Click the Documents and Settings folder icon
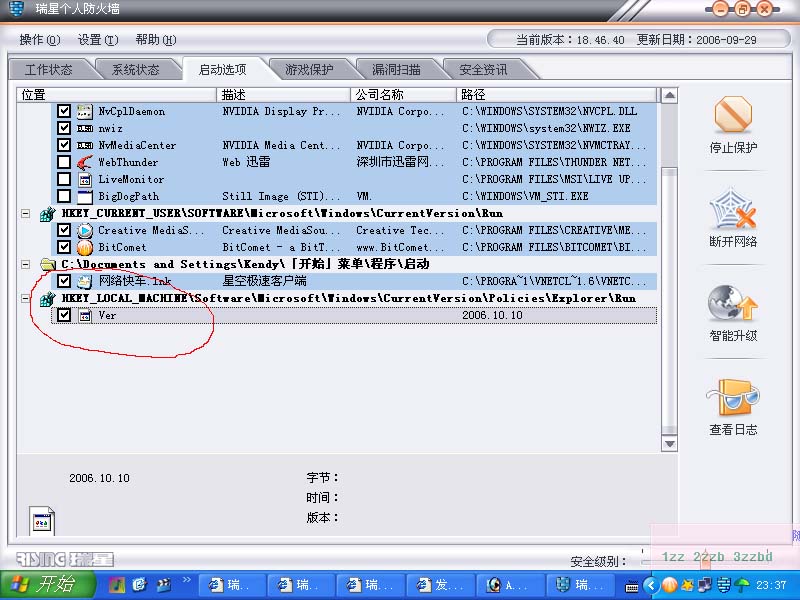 47,264
